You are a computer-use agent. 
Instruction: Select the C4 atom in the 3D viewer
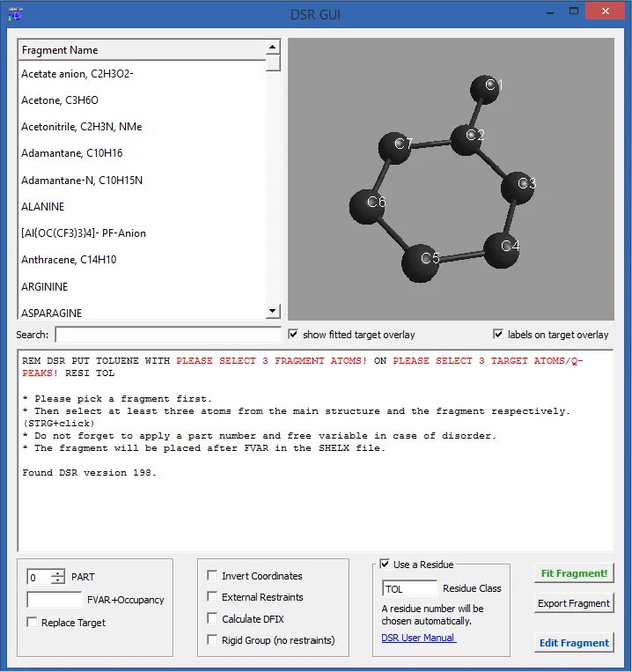point(502,250)
